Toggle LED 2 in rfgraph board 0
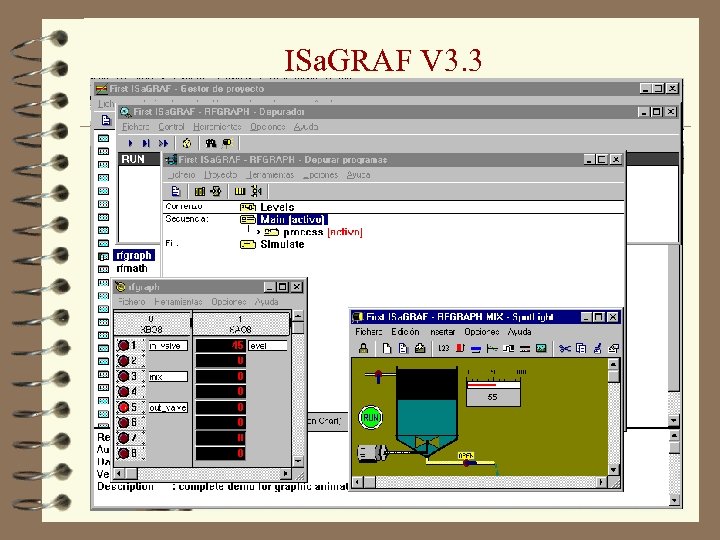 pyautogui.click(x=123, y=361)
